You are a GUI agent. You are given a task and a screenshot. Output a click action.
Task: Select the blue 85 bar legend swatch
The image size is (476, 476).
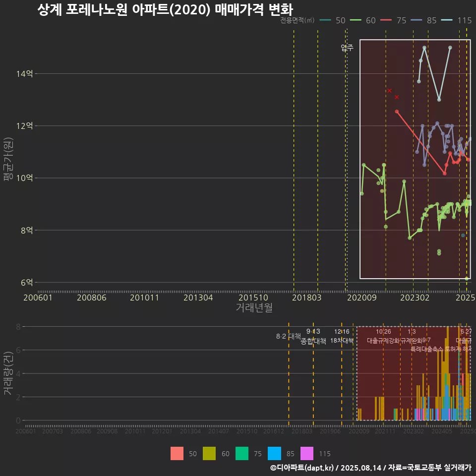click(274, 454)
